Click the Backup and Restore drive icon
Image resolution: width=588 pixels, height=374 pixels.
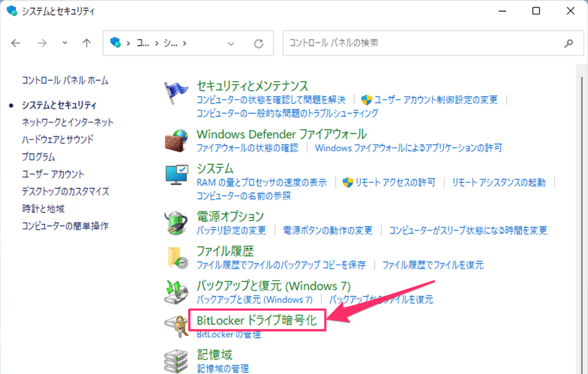(x=176, y=292)
